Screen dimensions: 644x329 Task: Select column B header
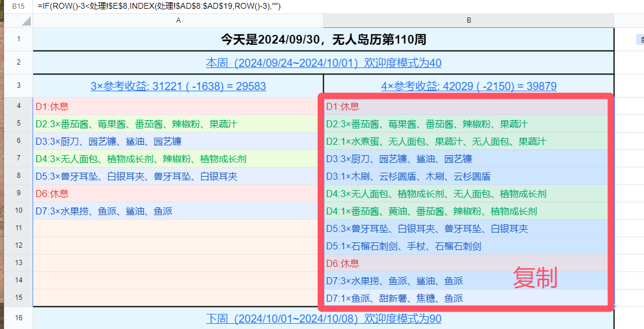(468, 20)
